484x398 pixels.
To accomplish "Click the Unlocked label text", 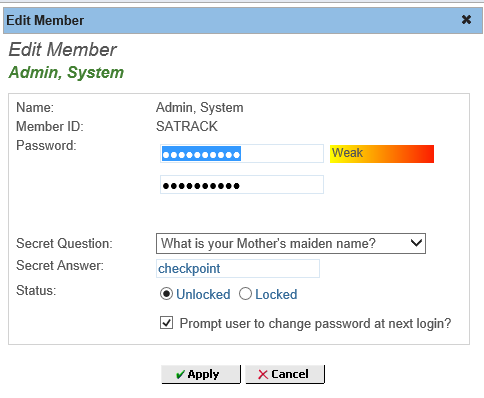I will [x=203, y=294].
